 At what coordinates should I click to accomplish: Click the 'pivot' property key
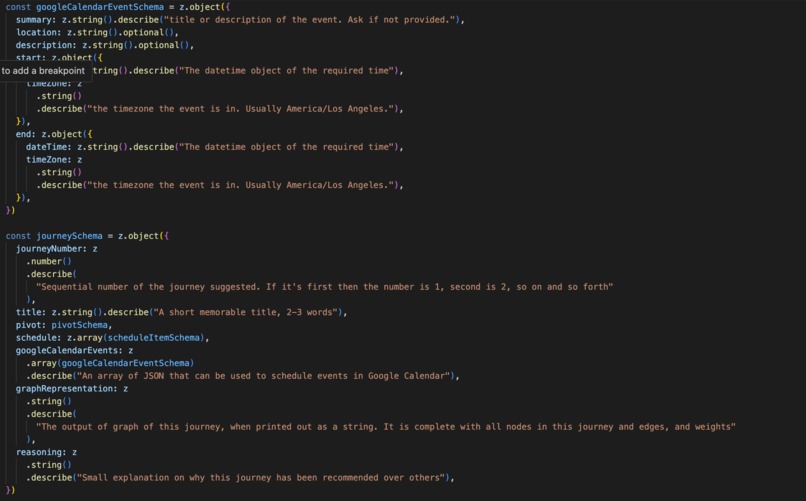pyautogui.click(x=29, y=325)
